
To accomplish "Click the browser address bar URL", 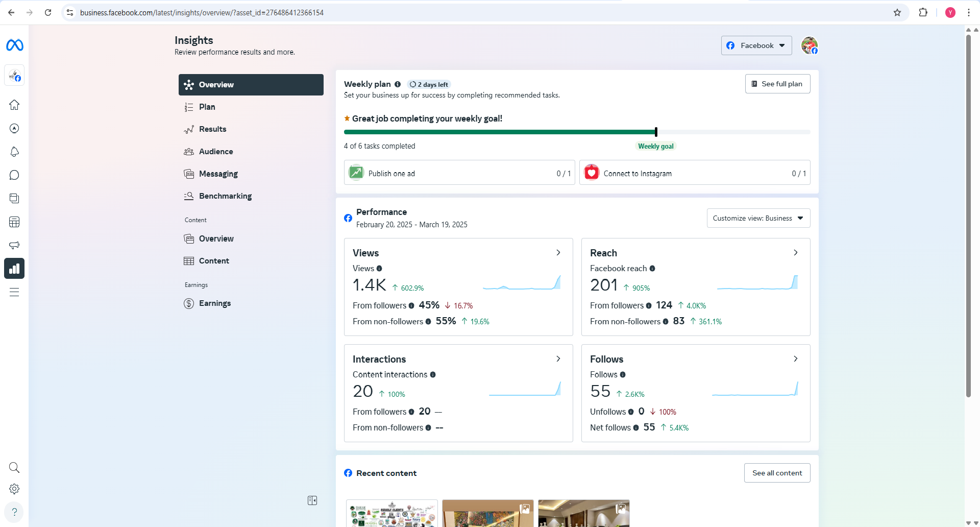I will [x=202, y=13].
